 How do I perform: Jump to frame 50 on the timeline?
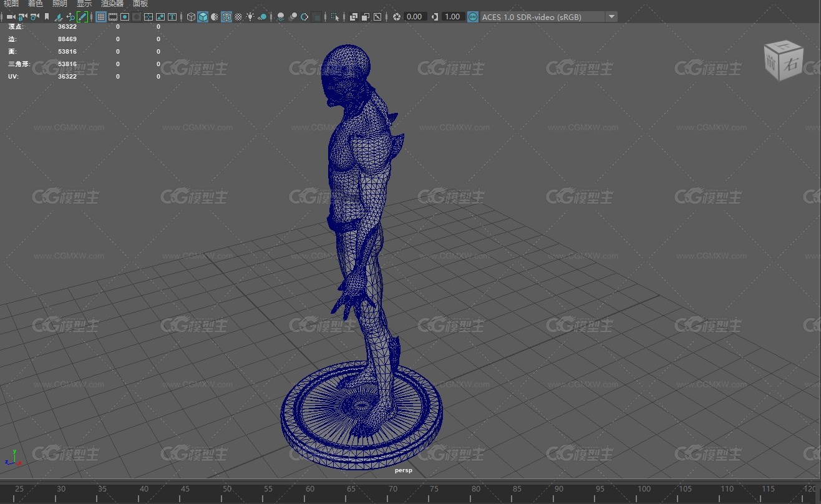coord(226,489)
